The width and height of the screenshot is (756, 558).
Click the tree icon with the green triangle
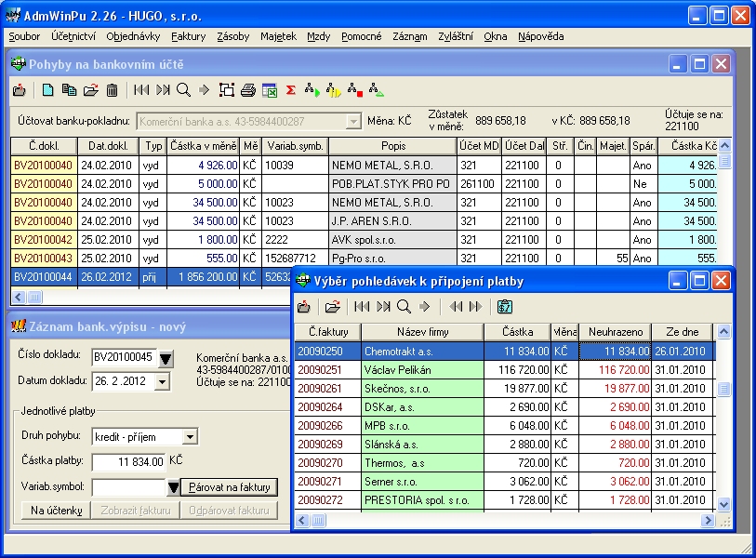coord(376,90)
